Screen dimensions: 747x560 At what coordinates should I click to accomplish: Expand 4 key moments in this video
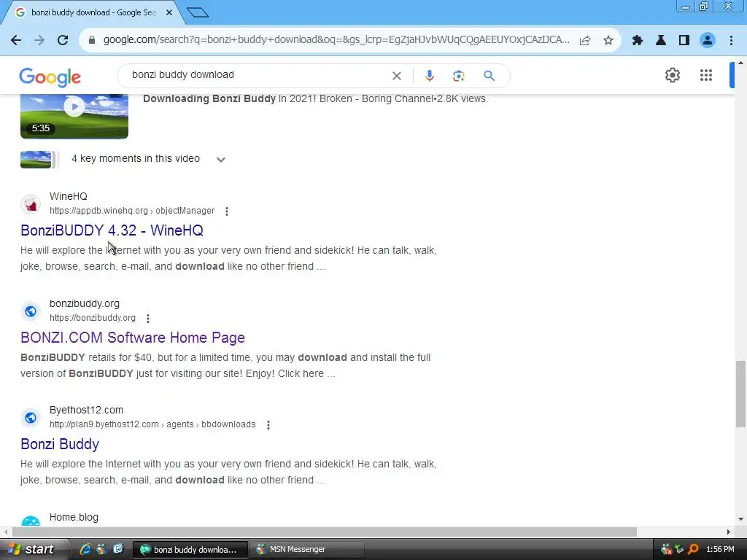pos(220,160)
